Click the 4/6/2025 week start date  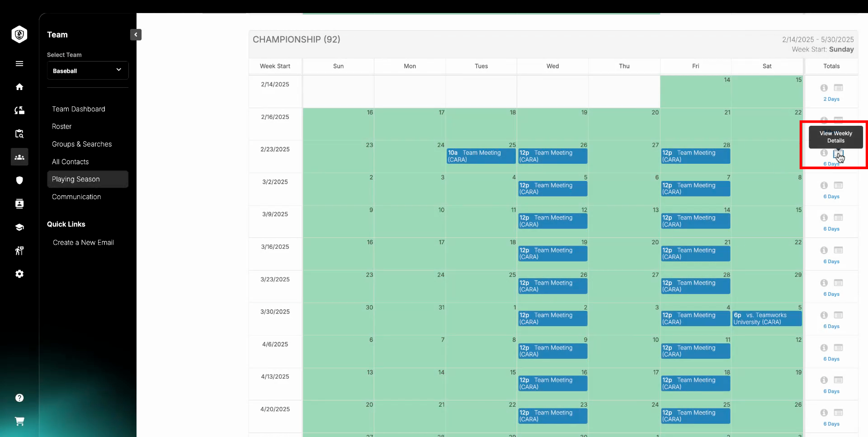point(275,344)
